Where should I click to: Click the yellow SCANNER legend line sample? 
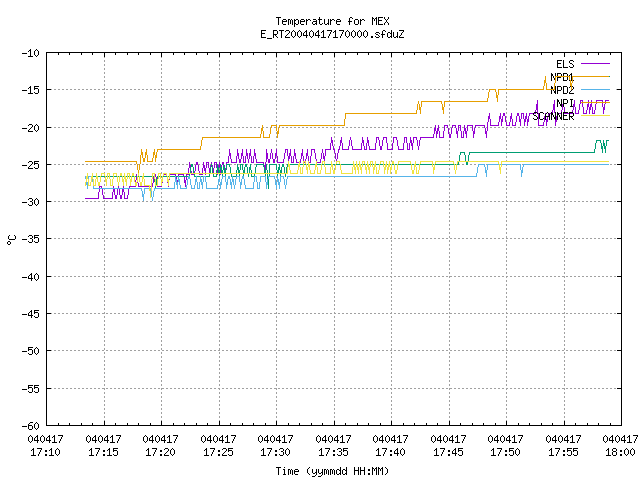(x=595, y=116)
